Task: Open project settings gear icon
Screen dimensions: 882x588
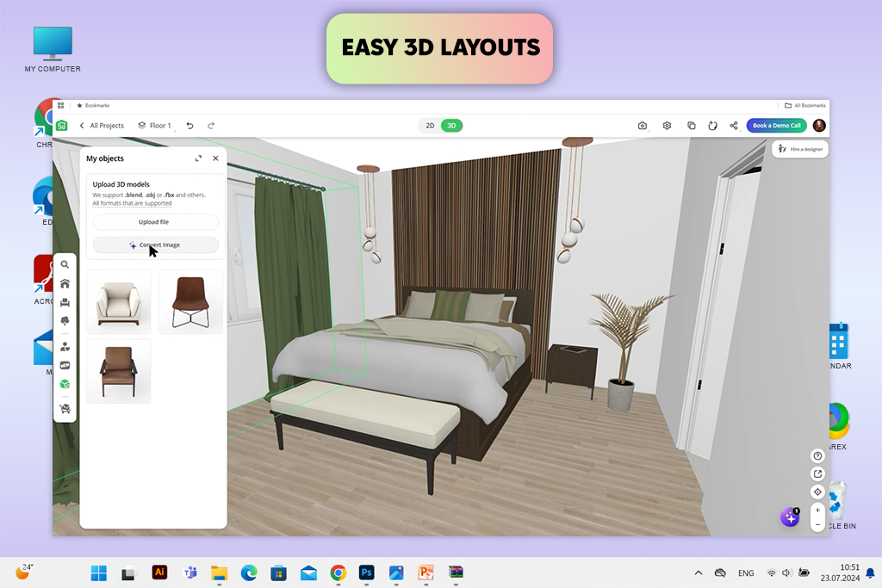Action: tap(668, 126)
